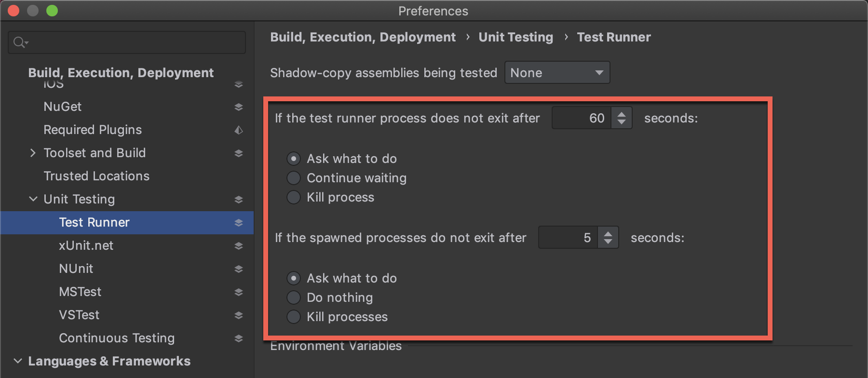Viewport: 868px width, 378px height.
Task: Open Shadow-copy assemblies dropdown
Action: [557, 73]
